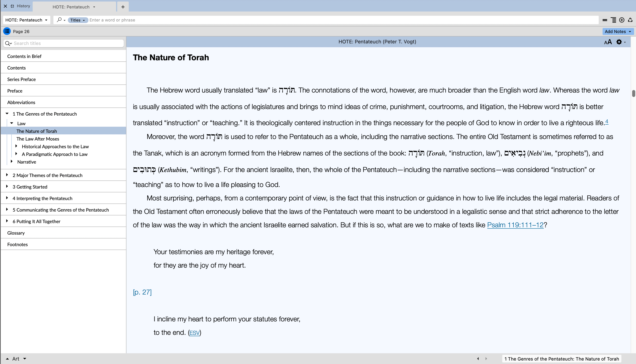Click the two-bar equals icon

tap(605, 20)
